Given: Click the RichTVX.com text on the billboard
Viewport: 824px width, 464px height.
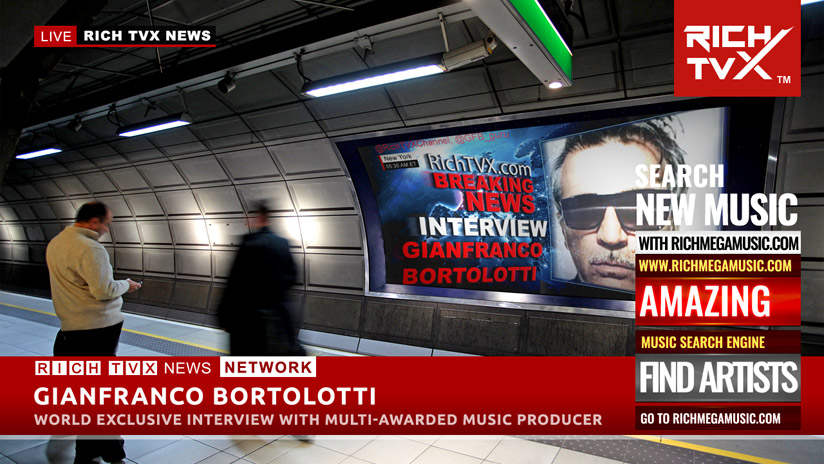Looking at the screenshot, I should pyautogui.click(x=464, y=162).
